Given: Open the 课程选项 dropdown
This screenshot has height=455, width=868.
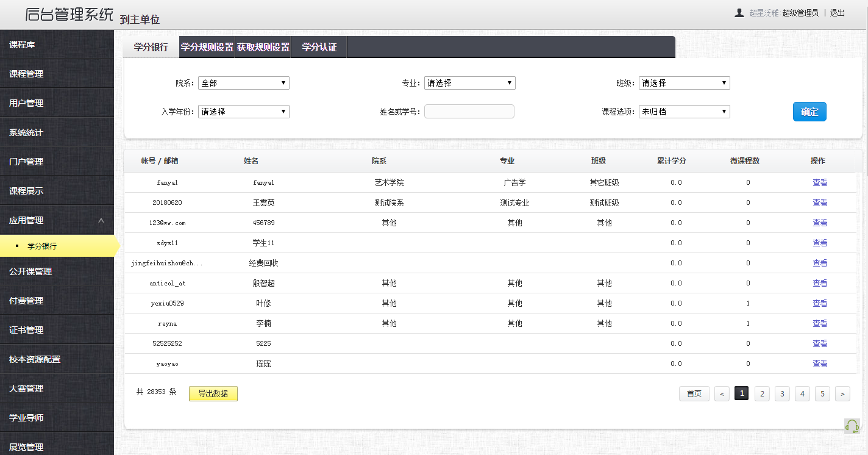Looking at the screenshot, I should click(684, 112).
